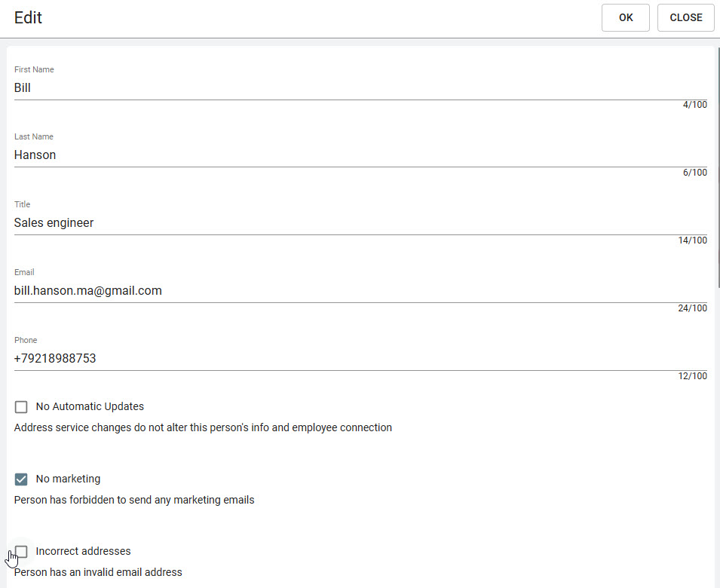Click the "Person has an invalid email" text
This screenshot has width=720, height=588.
click(x=98, y=572)
